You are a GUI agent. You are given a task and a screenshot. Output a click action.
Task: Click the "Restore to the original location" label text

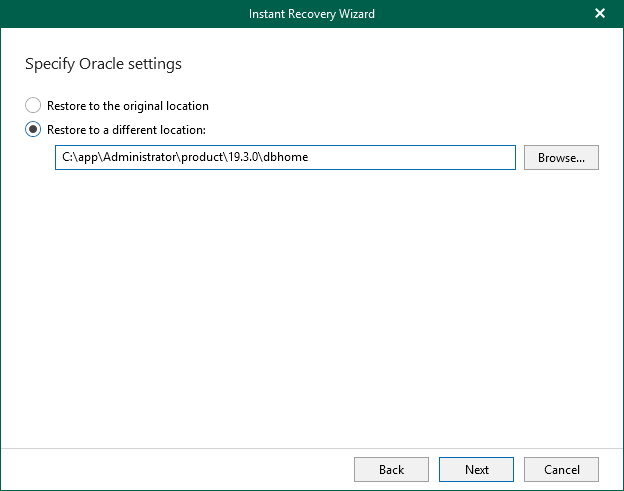pyautogui.click(x=127, y=105)
